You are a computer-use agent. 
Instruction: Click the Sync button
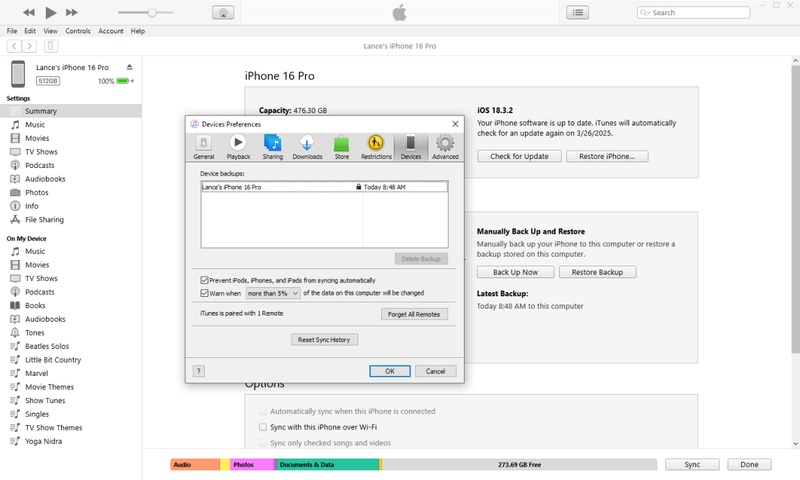point(692,464)
